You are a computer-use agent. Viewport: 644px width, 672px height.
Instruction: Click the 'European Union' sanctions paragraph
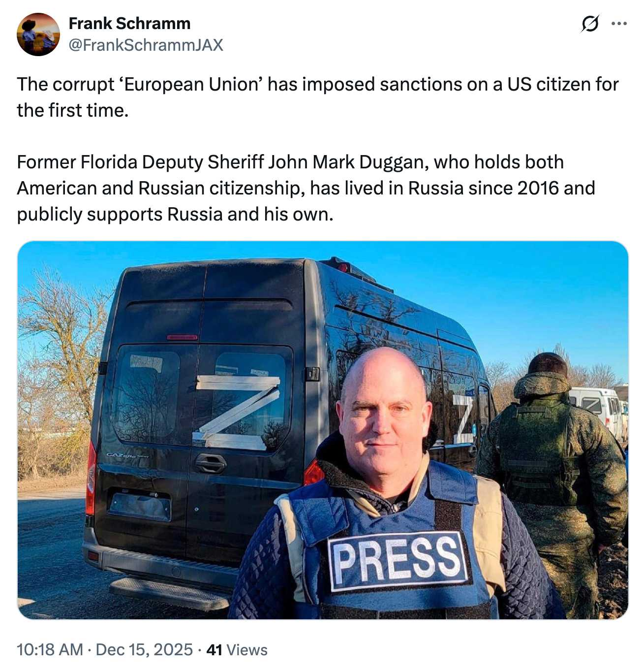click(x=318, y=97)
